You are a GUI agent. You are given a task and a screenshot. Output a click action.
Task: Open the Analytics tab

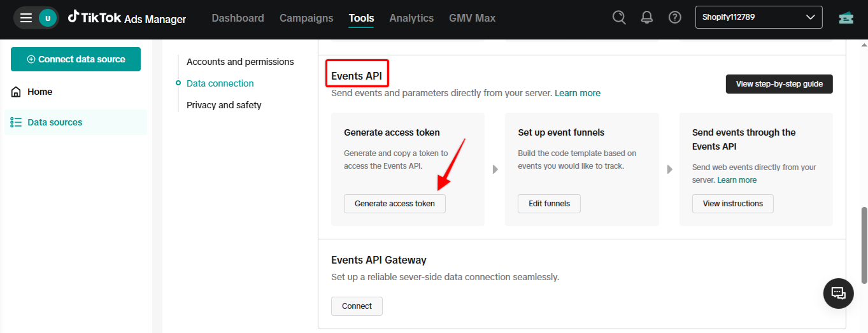click(x=411, y=18)
